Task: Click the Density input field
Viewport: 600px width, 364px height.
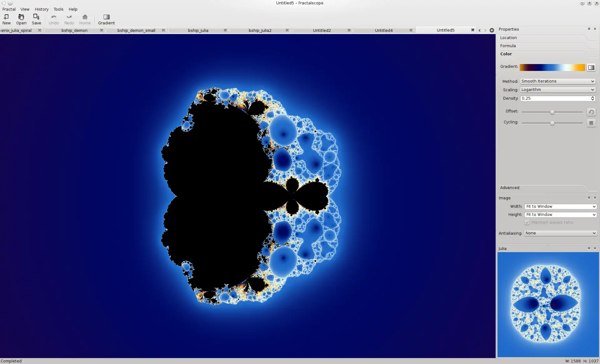Action: point(555,98)
